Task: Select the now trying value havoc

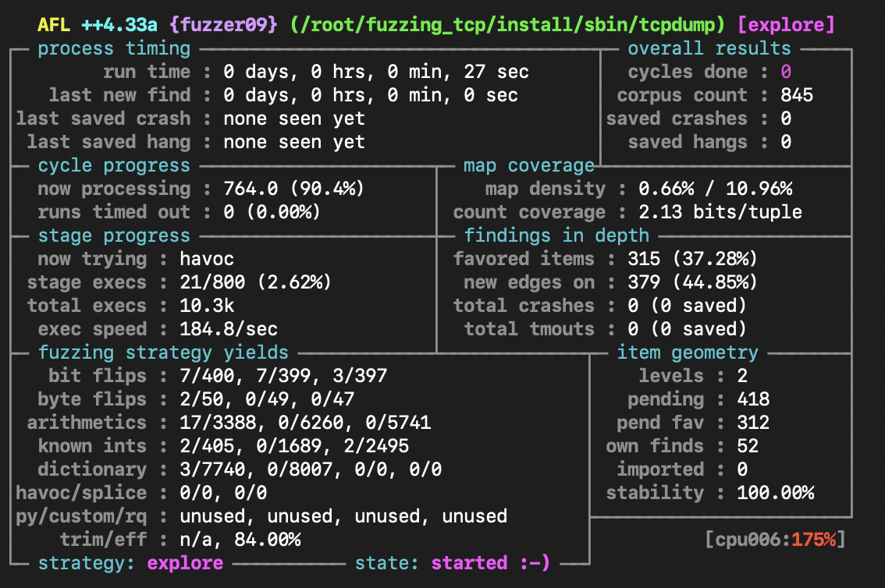Action: (207, 260)
